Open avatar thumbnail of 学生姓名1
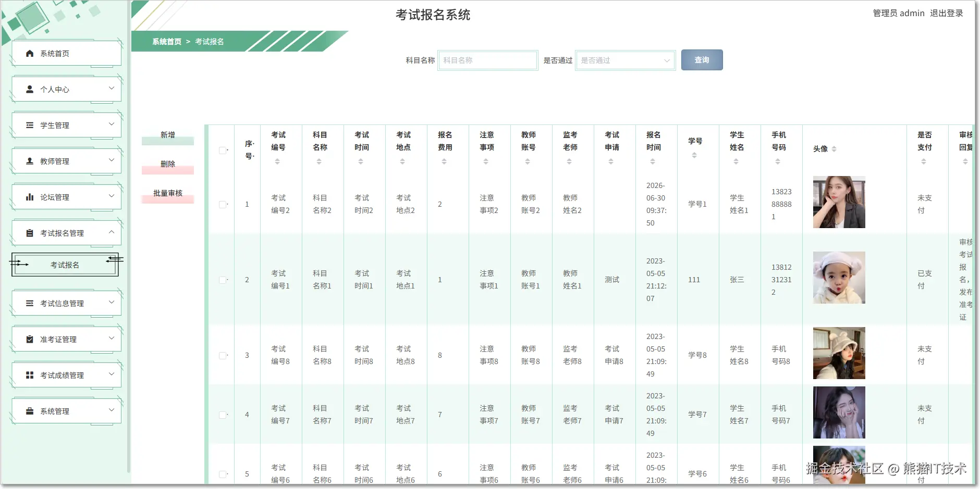The image size is (980, 489). (839, 202)
